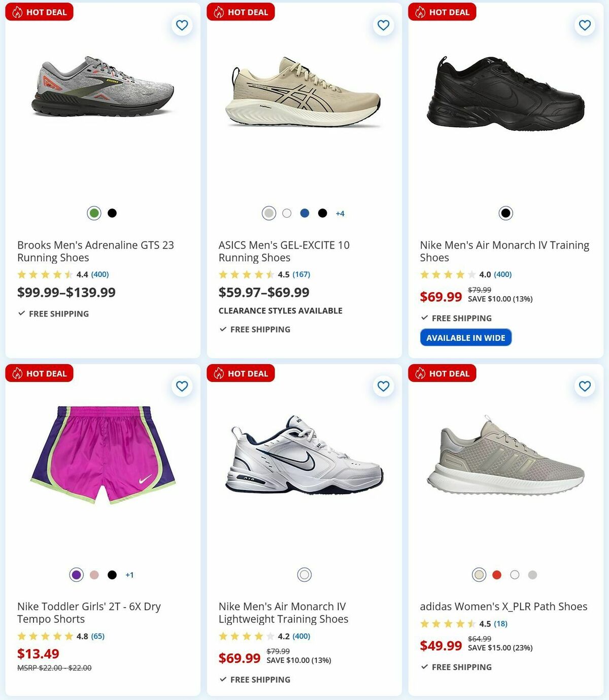Click Available in Wide on Nike Air Monarch
The width and height of the screenshot is (609, 700).
point(466,337)
